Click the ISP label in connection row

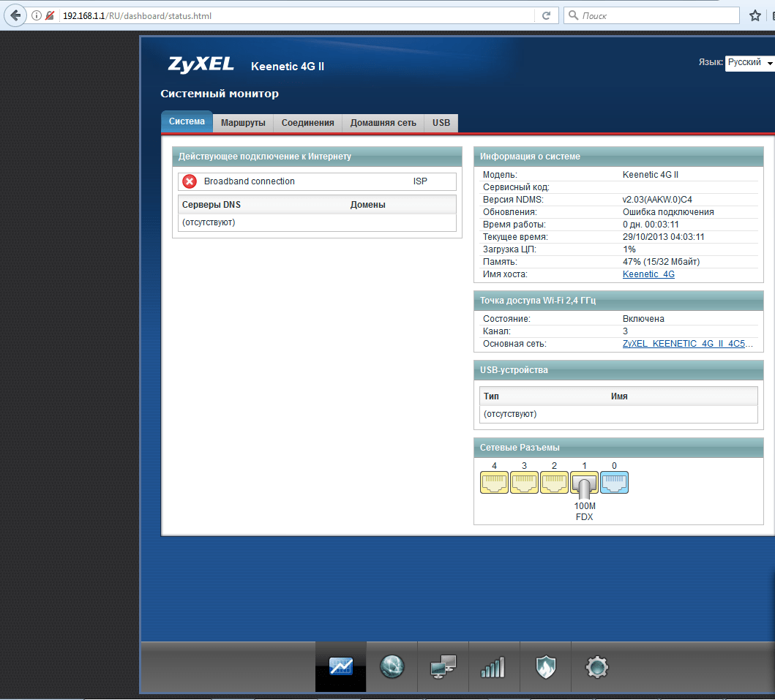tap(420, 181)
